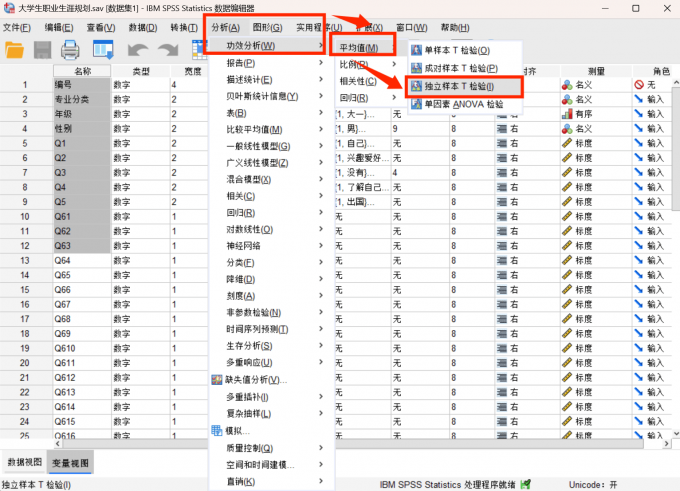Click the icon beside 单因素 ANOVA 检验
680x491 pixels.
tap(416, 104)
